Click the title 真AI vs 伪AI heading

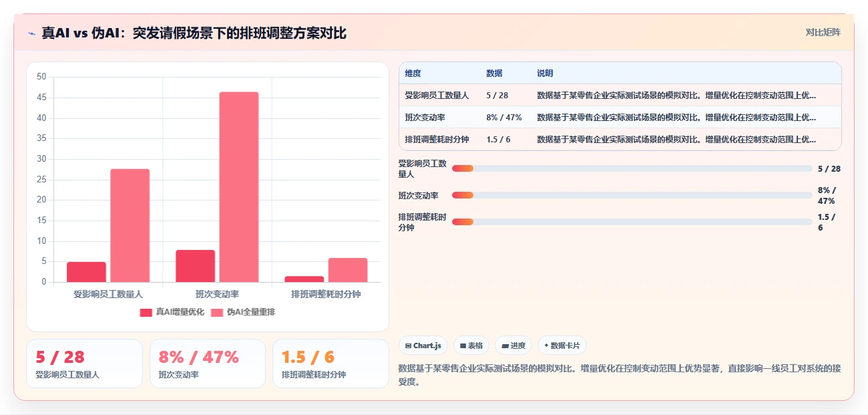(194, 33)
